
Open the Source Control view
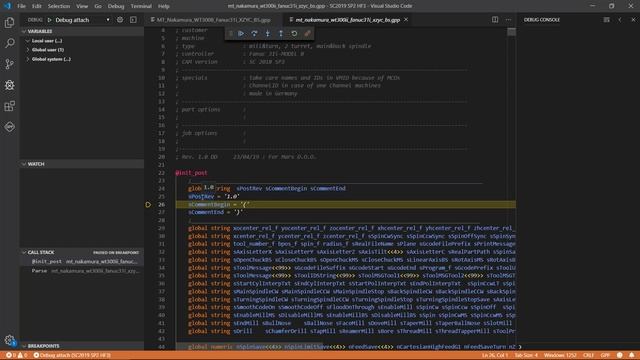[9, 64]
